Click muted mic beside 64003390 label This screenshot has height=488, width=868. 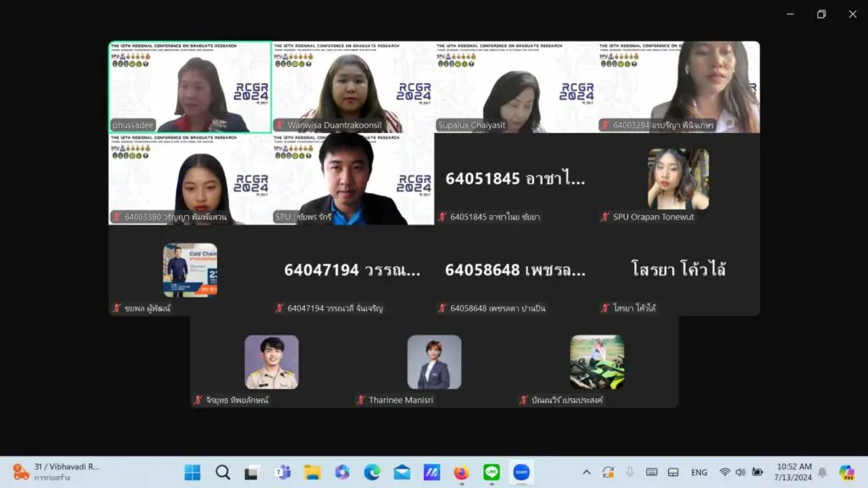point(117,217)
